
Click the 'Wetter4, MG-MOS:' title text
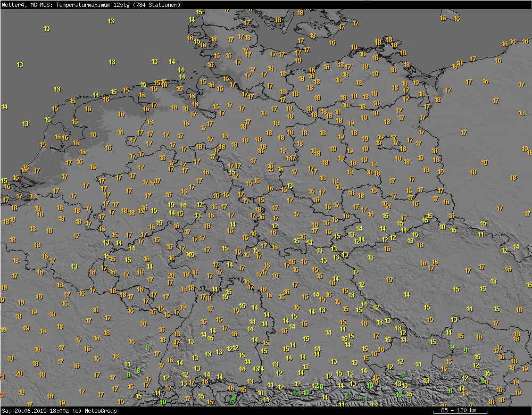pyautogui.click(x=27, y=5)
